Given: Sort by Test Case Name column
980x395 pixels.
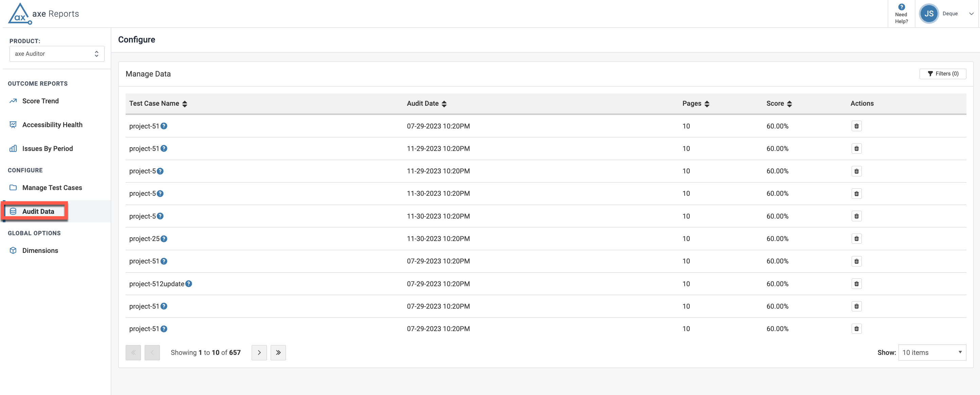Looking at the screenshot, I should (184, 104).
